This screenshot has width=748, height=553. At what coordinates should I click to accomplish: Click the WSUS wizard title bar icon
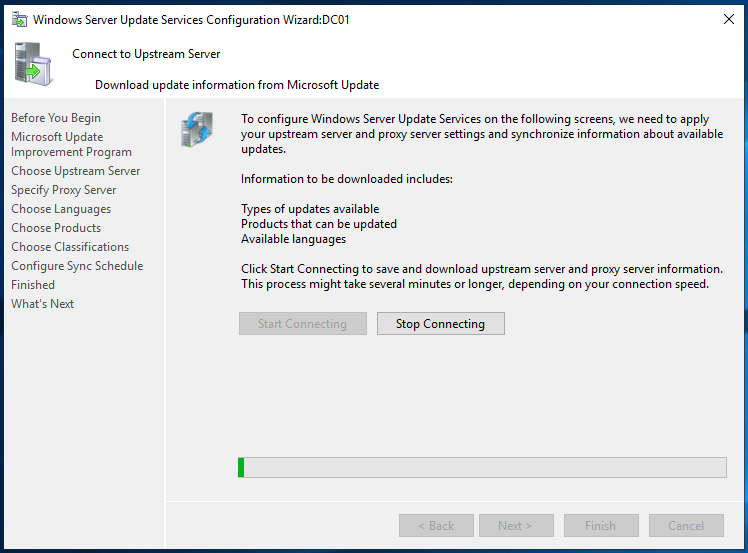20,20
